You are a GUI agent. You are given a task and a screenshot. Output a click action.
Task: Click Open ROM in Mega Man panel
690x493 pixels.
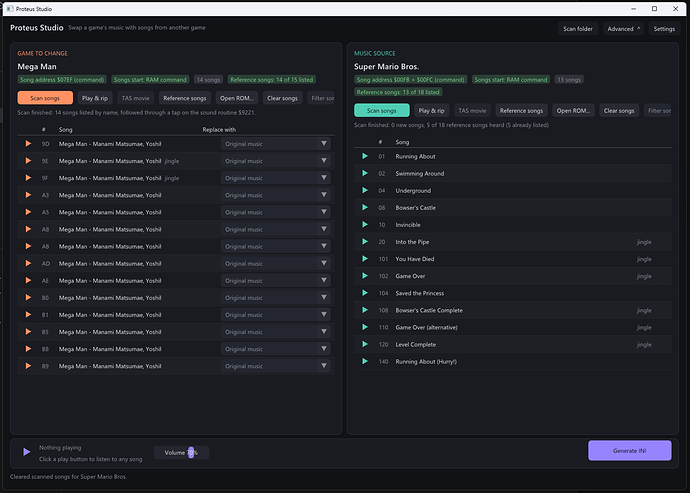(237, 98)
